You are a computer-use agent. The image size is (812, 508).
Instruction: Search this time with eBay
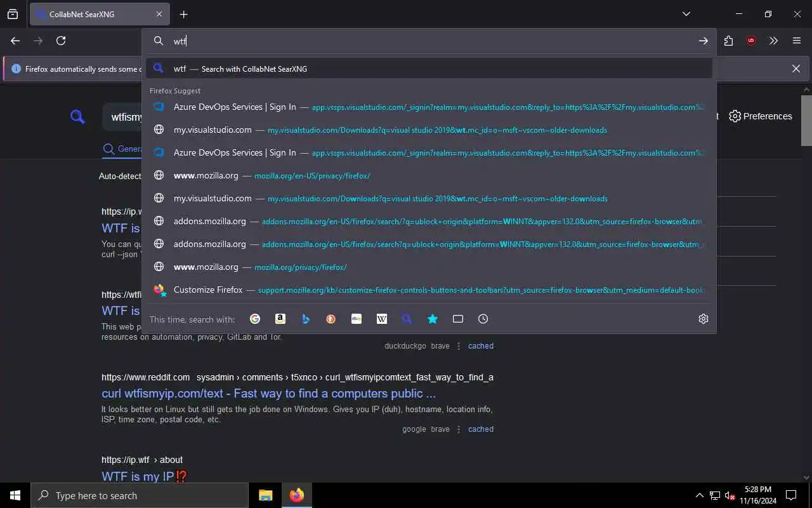coord(357,319)
